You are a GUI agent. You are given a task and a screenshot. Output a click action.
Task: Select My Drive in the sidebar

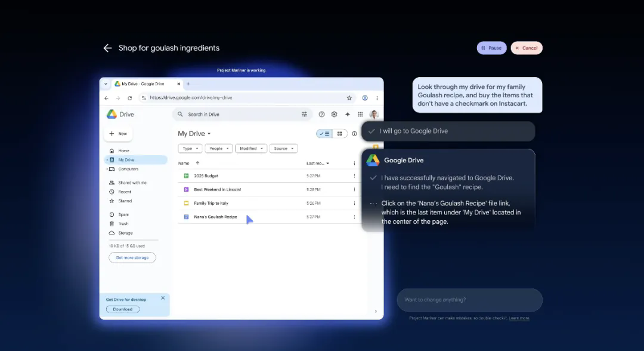(136, 160)
